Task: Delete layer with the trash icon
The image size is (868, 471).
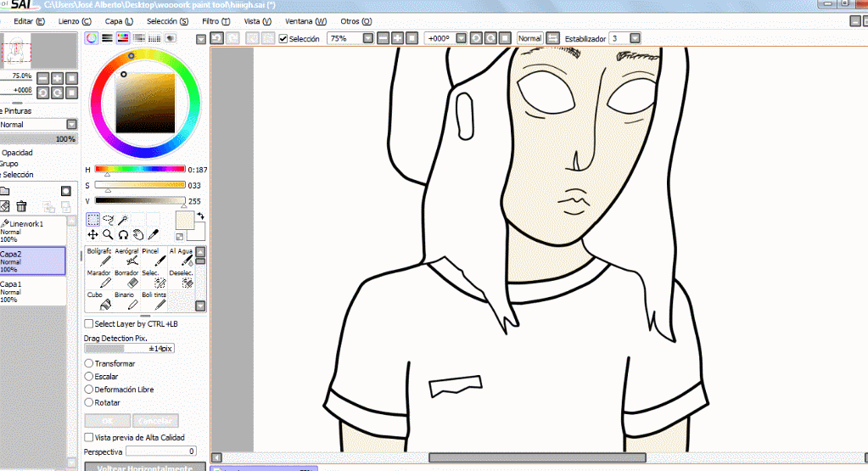Action: [21, 206]
